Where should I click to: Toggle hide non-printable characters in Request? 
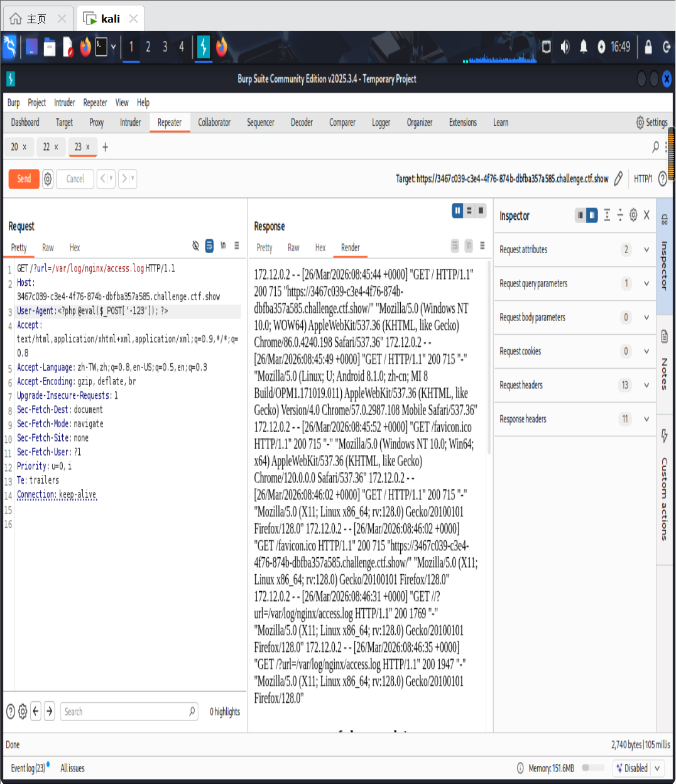coord(196,246)
